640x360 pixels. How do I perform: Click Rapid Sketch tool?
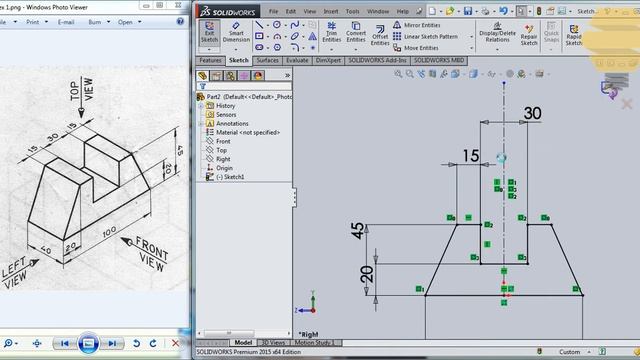tap(573, 34)
